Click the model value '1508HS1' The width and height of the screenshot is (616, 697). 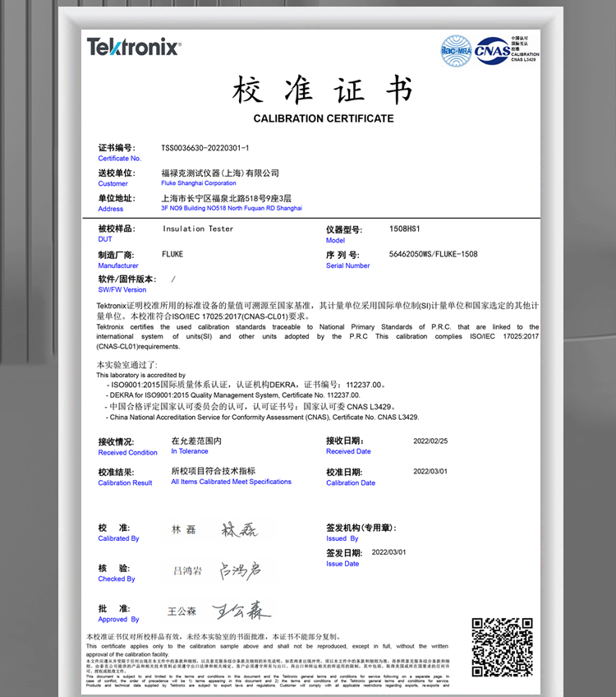coord(404,228)
